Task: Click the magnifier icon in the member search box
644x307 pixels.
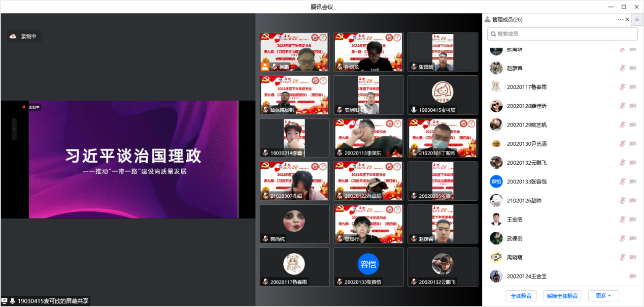Action: click(493, 34)
